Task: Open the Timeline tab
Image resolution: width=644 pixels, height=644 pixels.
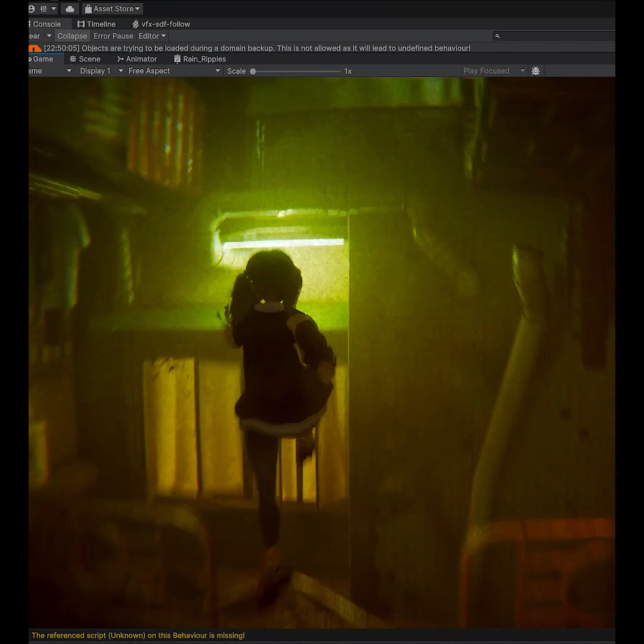Action: click(97, 24)
